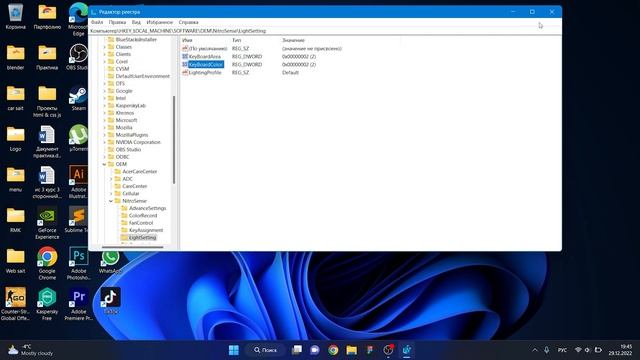Expand the Google registry key

tap(104, 91)
